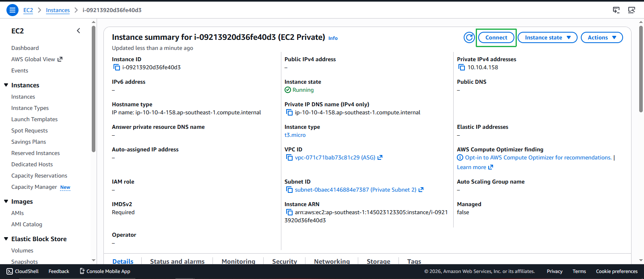Open the Monitoring tab
The height and width of the screenshot is (279, 644).
point(238,261)
